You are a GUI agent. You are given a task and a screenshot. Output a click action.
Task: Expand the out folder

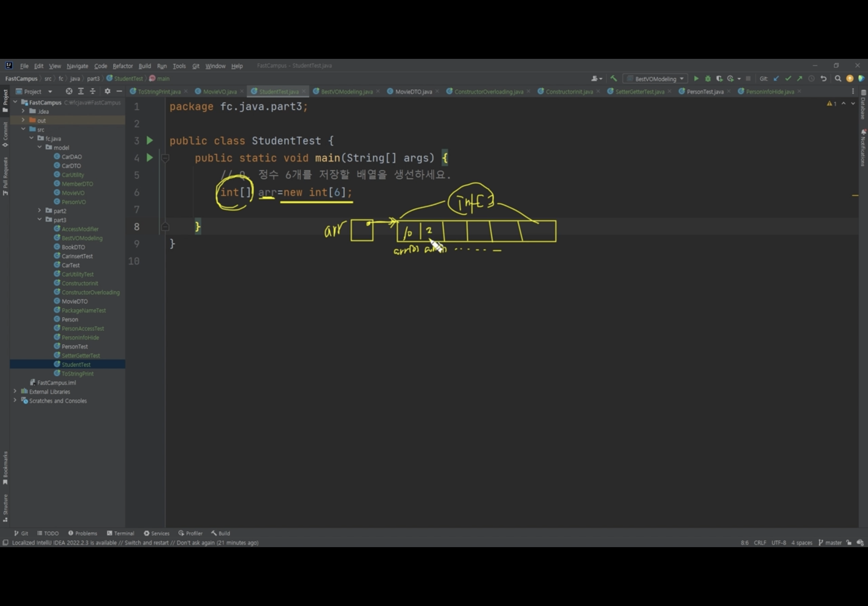[23, 120]
